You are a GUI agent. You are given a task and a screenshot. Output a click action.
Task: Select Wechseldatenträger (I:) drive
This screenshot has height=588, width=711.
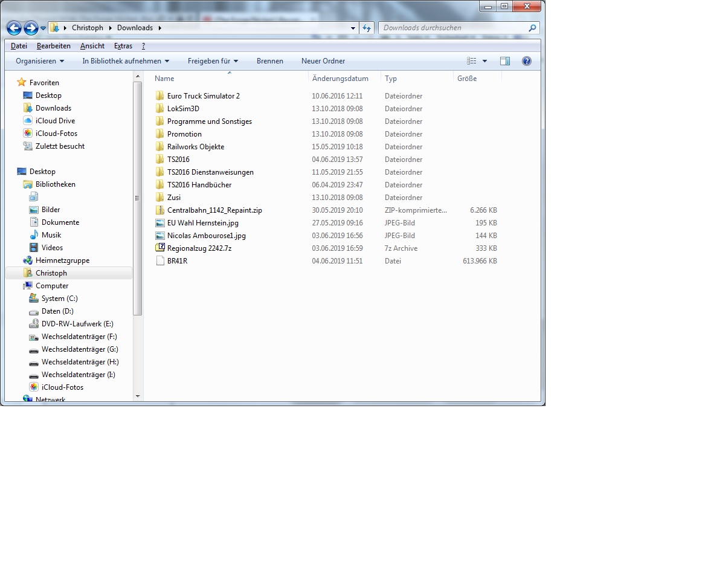point(79,375)
